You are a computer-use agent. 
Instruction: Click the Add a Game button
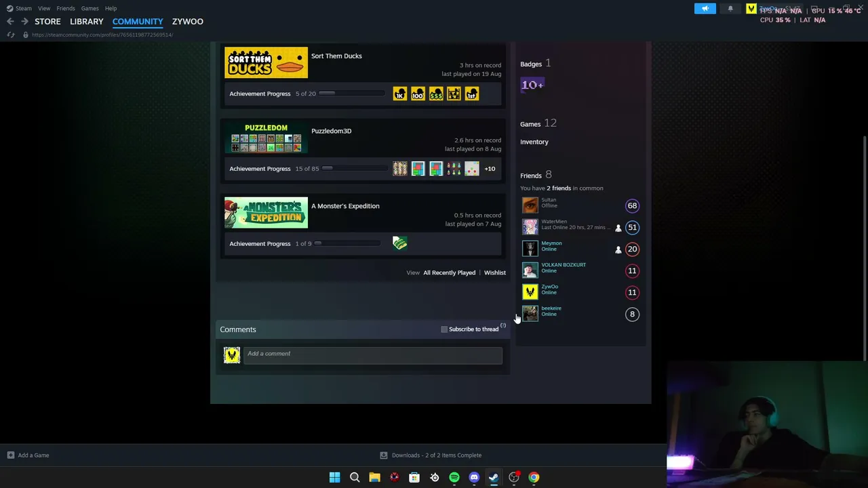coord(28,455)
